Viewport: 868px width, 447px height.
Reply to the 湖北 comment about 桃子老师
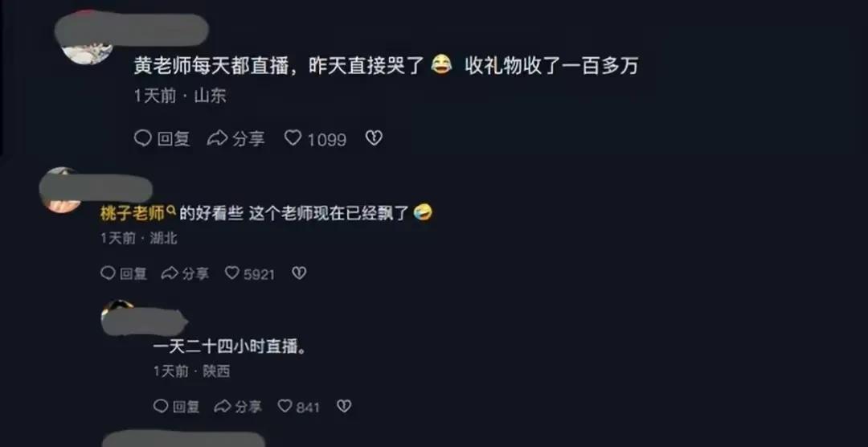click(124, 273)
